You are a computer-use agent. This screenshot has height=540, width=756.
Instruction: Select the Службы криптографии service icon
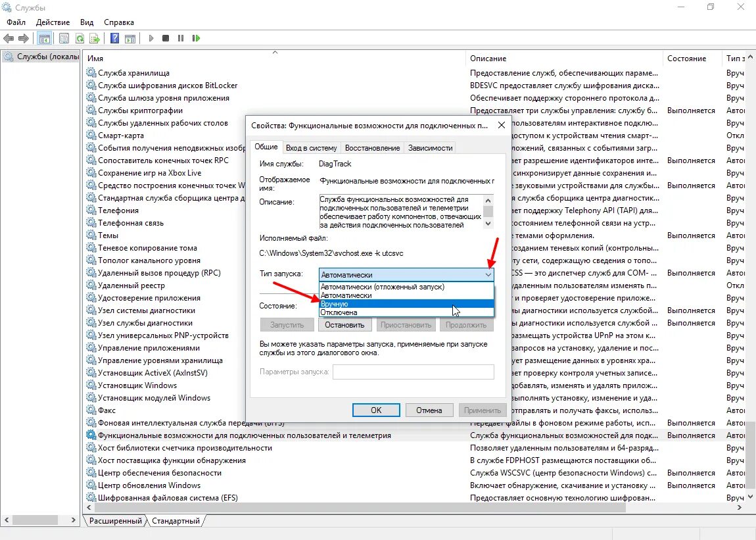pyautogui.click(x=91, y=110)
